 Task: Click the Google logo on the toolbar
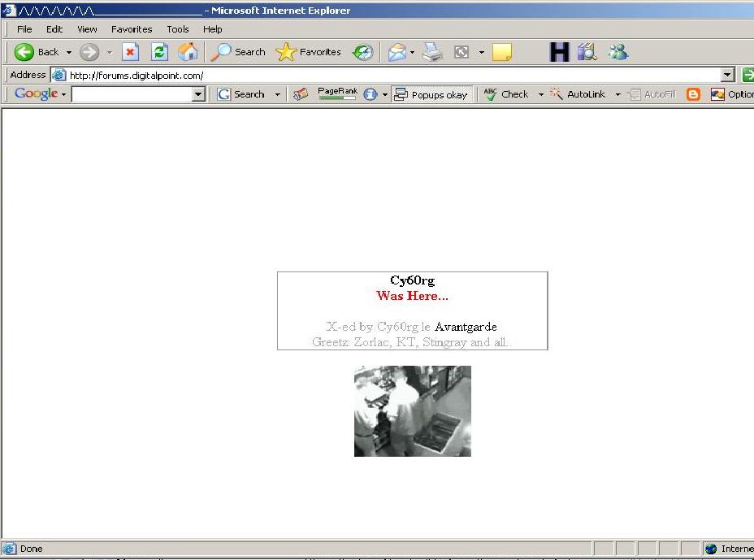click(36, 93)
